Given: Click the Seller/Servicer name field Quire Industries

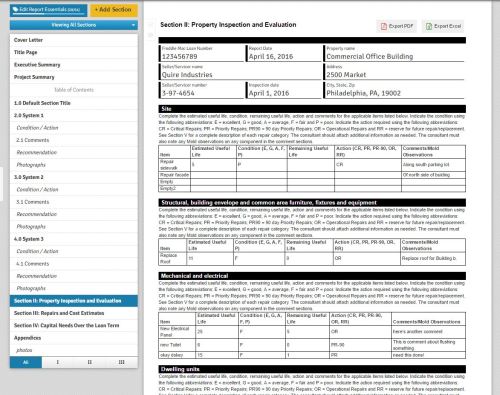Looking at the screenshot, I should [x=240, y=72].
